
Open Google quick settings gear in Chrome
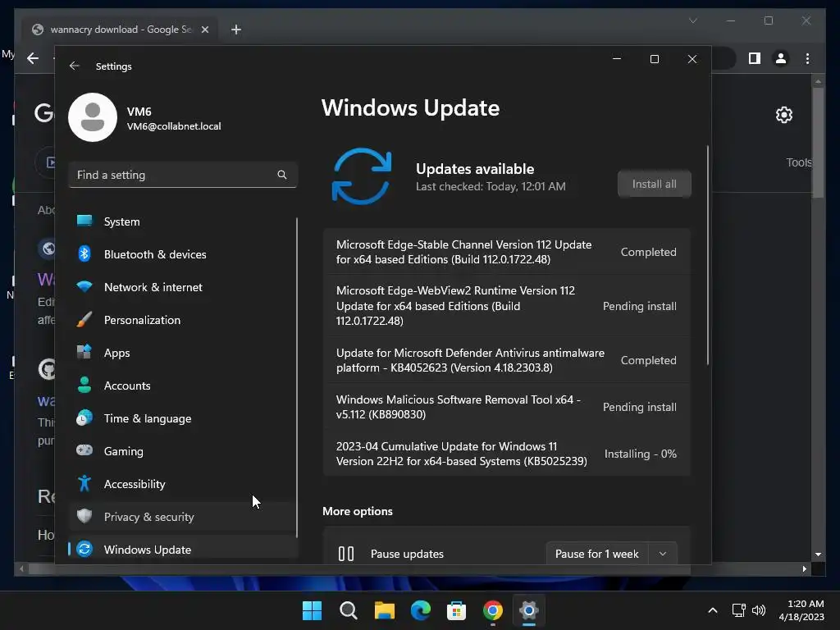tap(783, 115)
